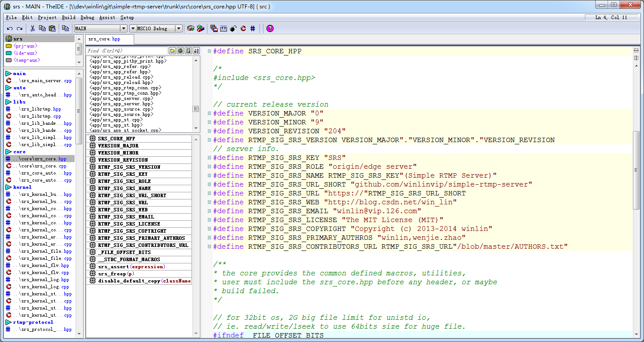644x342 pixels.
Task: Jump to RTMP_SIG_SRS_LICENSE in the symbol list
Action: click(x=129, y=224)
